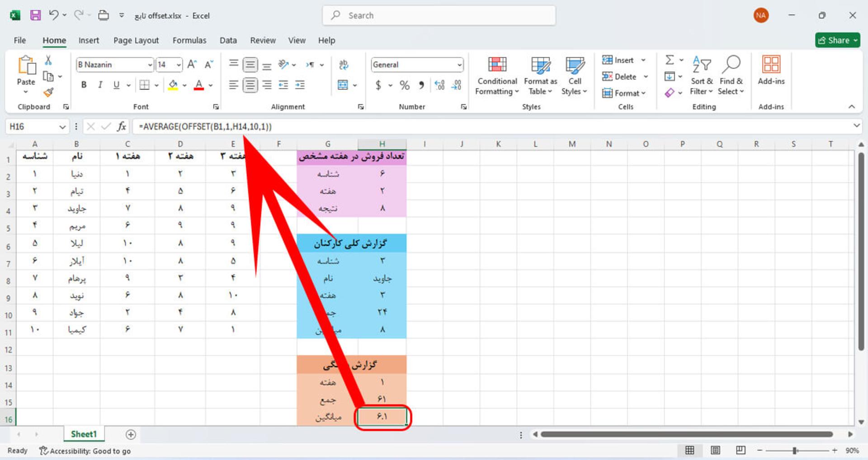Decrease font size icon
This screenshot has height=460, width=868.
[208, 64]
